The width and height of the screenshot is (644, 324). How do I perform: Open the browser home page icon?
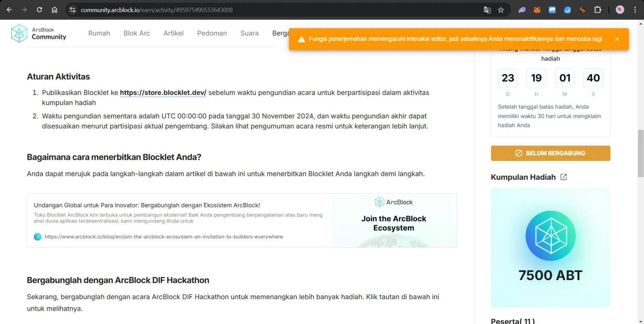(x=54, y=10)
